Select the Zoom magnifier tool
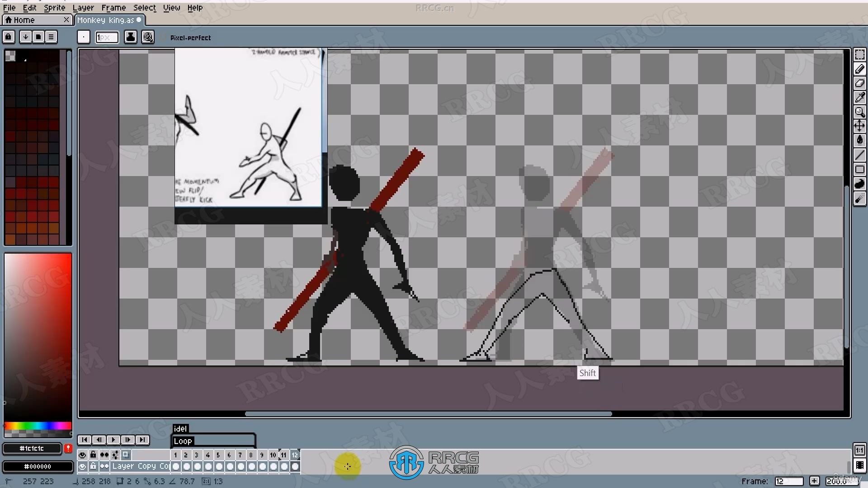The width and height of the screenshot is (868, 488). (859, 112)
